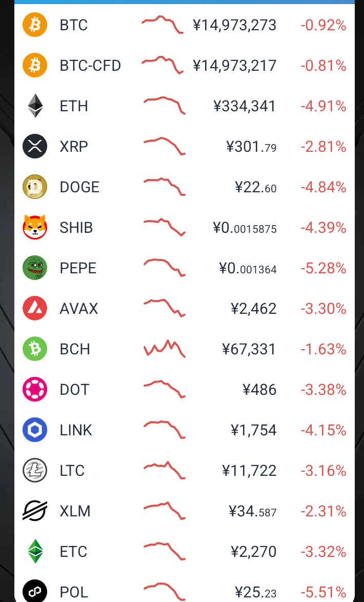Screen dimensions: 364x602
Task: View the BCH price sparkline chart
Action: click(x=164, y=349)
